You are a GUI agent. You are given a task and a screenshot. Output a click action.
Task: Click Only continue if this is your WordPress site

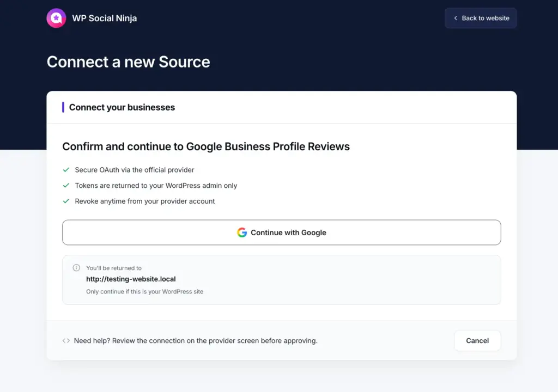(144, 291)
